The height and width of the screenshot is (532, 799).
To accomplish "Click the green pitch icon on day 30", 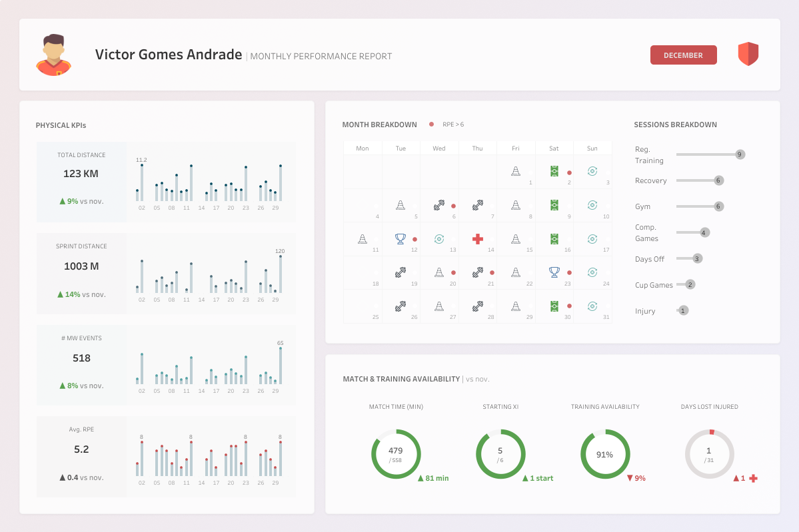I will (x=554, y=306).
